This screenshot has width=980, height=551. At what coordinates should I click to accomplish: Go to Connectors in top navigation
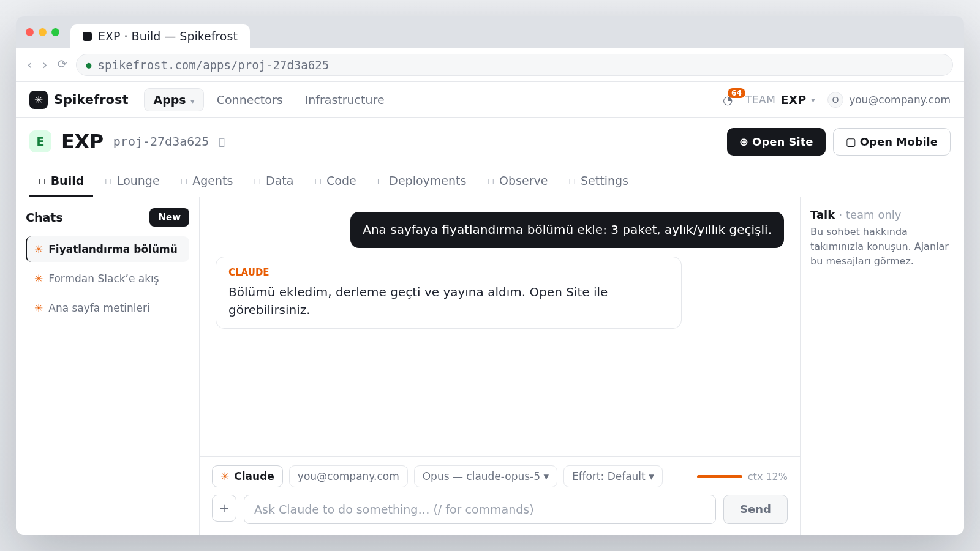(249, 100)
